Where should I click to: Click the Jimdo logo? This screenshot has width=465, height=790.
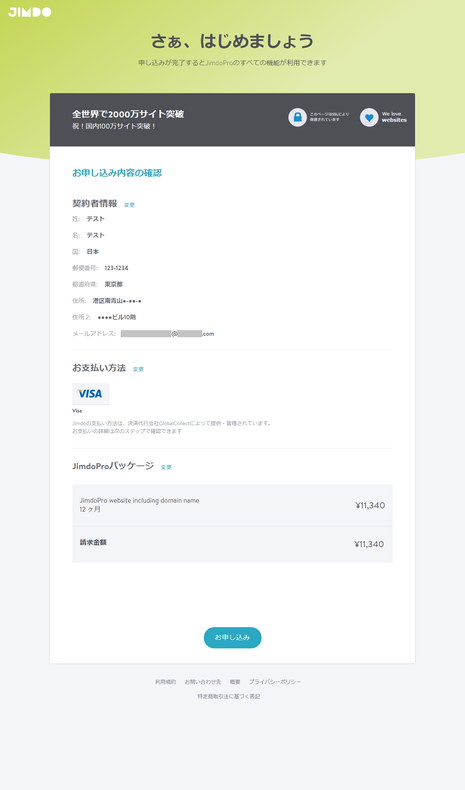point(30,12)
